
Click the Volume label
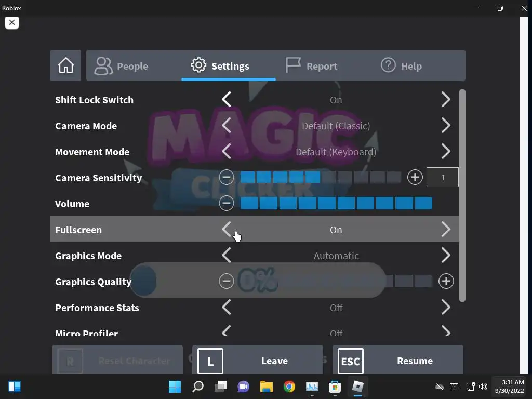[x=72, y=204]
